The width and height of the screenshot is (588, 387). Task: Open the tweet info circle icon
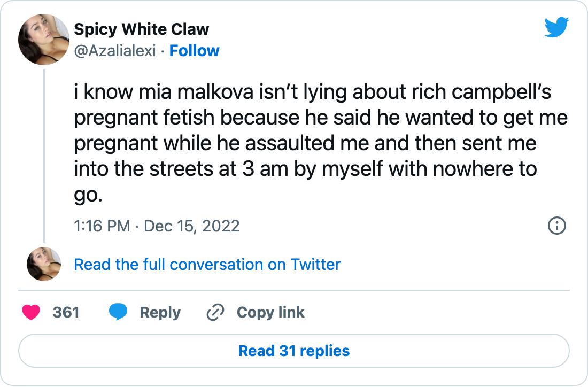(x=557, y=226)
